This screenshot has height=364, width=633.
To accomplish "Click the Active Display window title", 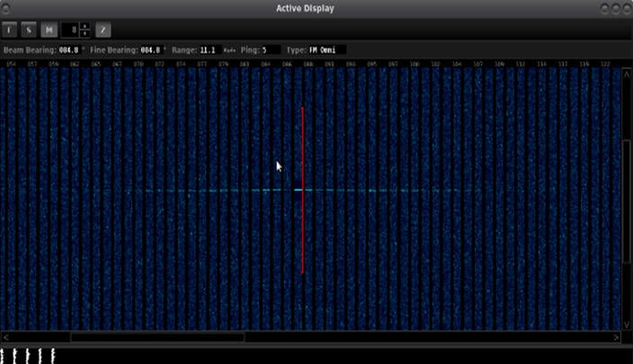I will tap(305, 8).
